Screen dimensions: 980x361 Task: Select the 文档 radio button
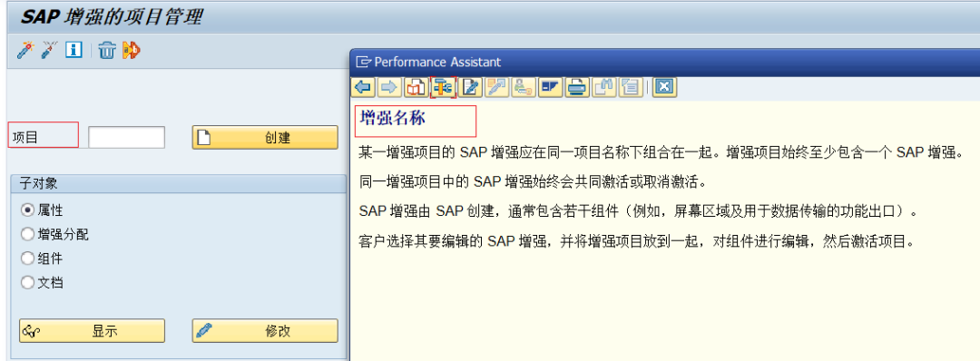tap(27, 282)
